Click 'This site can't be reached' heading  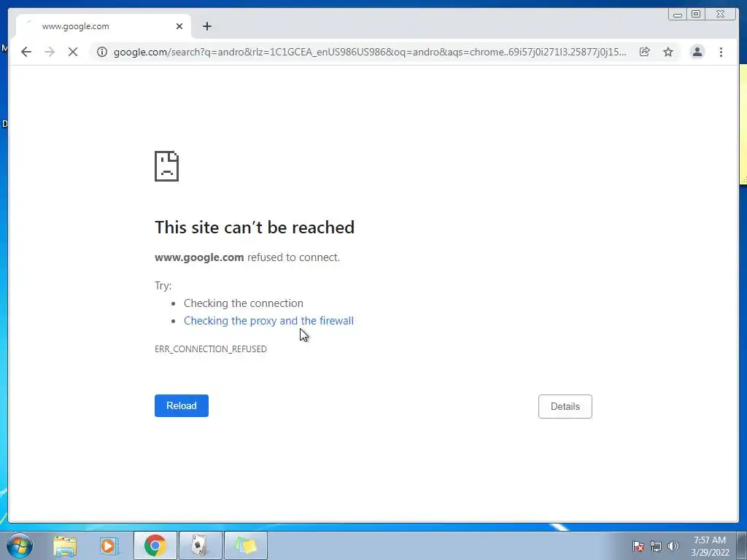coord(255,227)
